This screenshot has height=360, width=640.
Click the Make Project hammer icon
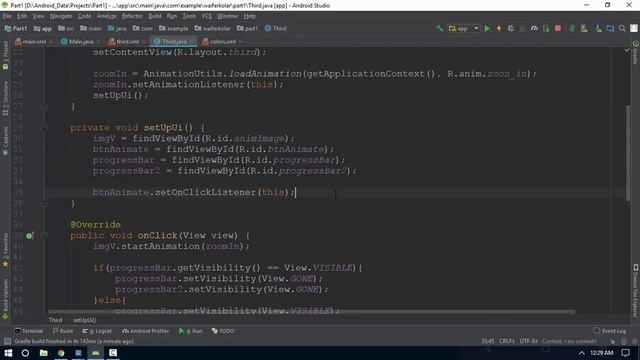coord(440,29)
